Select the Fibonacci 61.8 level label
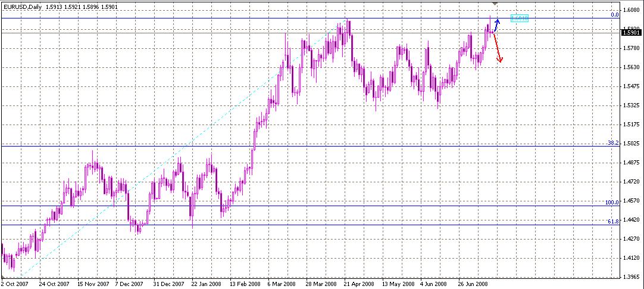The height and width of the screenshot is (289, 644). click(613, 222)
